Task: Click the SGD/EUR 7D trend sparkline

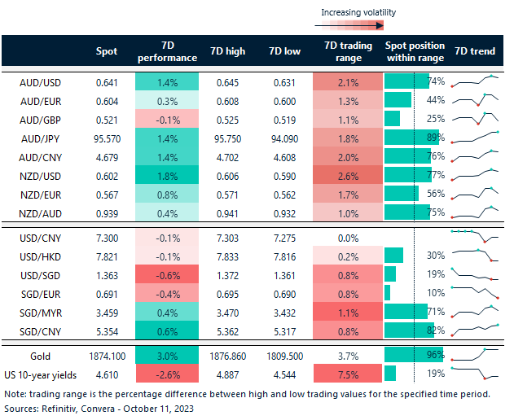Action: coord(475,291)
